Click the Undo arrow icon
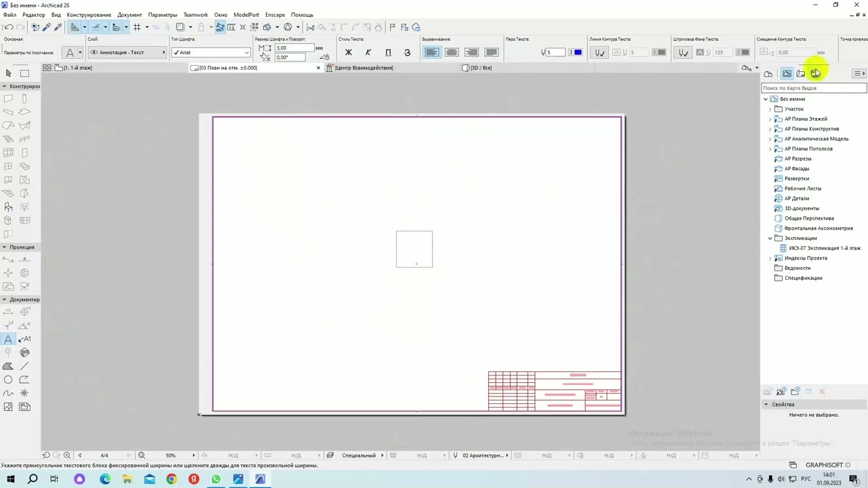Screen dimensions: 868x488 [x=8, y=27]
